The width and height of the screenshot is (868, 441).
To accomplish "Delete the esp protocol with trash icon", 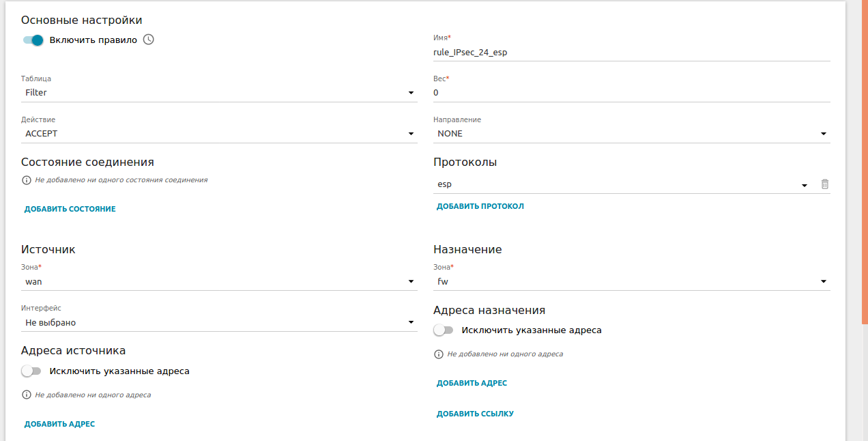I will [x=824, y=184].
